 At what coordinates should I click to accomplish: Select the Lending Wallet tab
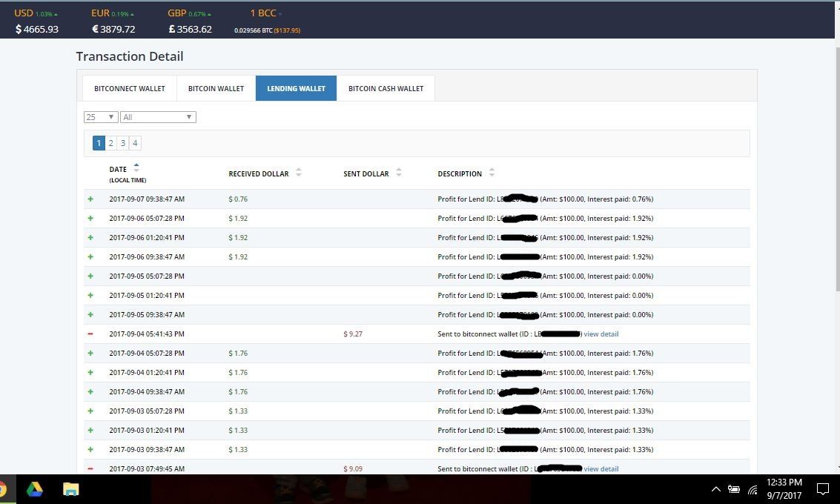click(x=297, y=88)
